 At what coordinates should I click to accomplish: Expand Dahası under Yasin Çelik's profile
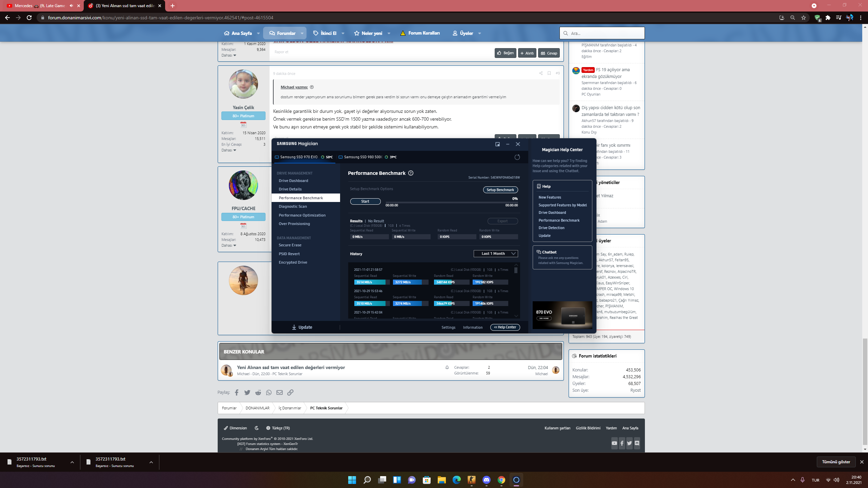point(229,150)
